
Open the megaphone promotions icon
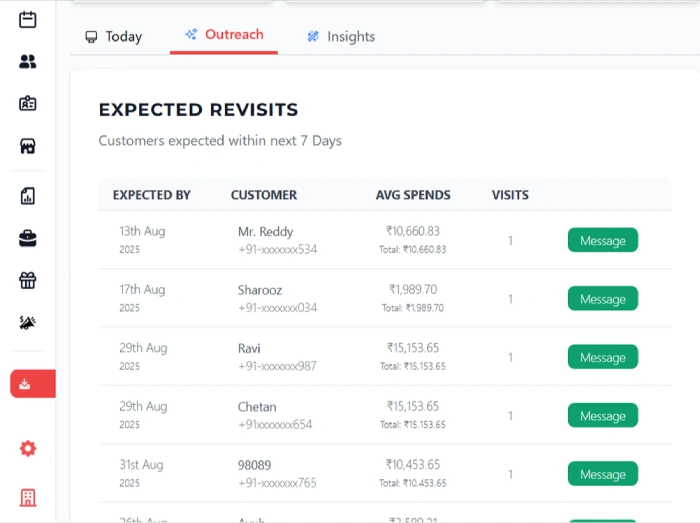[28, 323]
